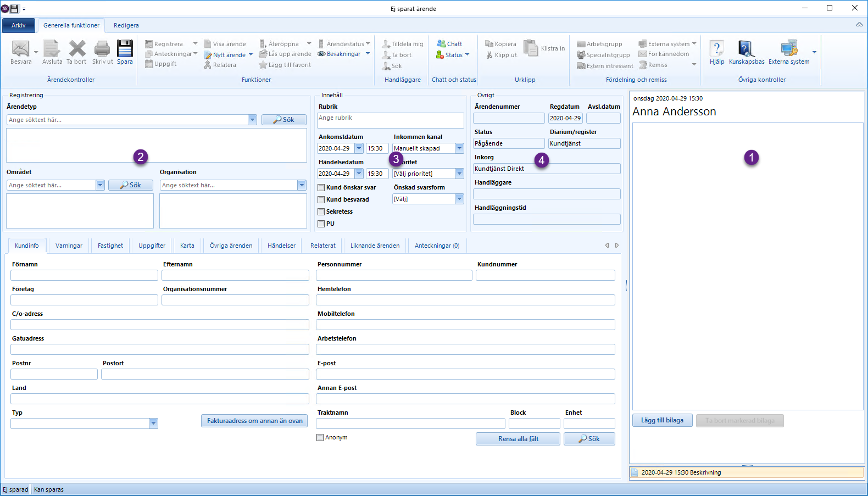Open the Arkiv menu
The image size is (868, 496).
click(19, 25)
